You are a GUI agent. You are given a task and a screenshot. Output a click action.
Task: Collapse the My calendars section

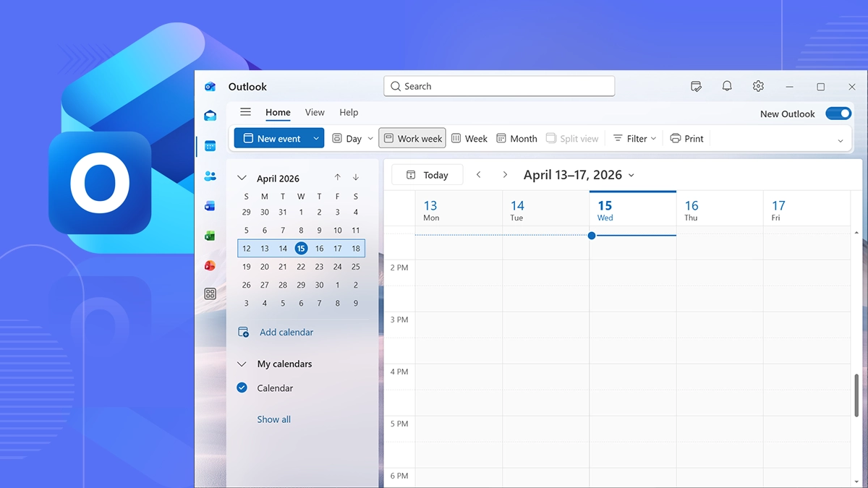(x=242, y=364)
